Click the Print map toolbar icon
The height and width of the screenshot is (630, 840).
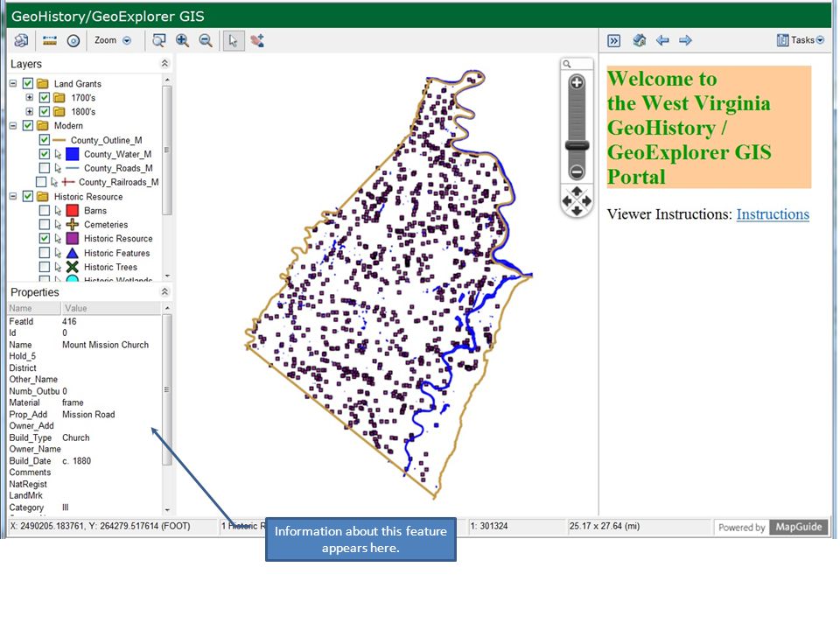tap(21, 40)
